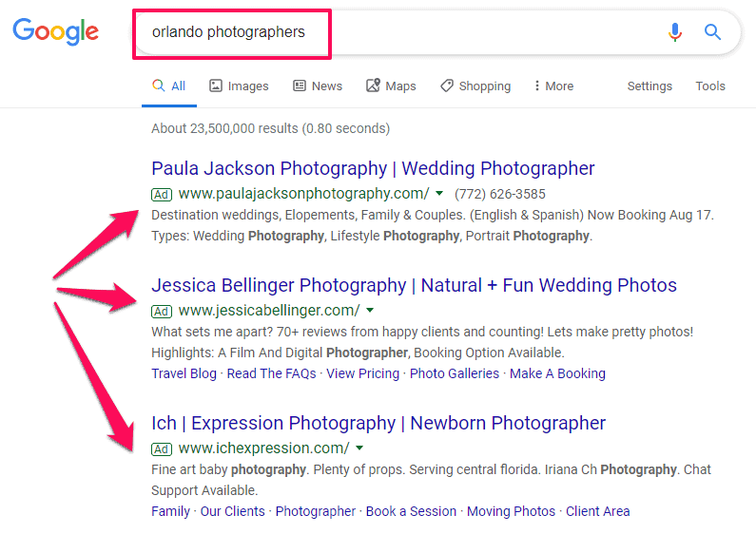Screen dimensions: 756x534
Task: Open Settings menu
Action: [x=649, y=86]
